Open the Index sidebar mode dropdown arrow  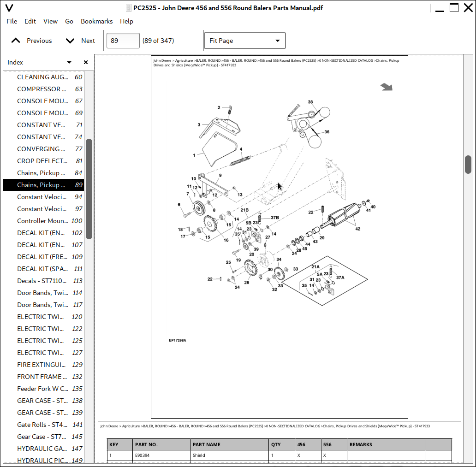pyautogui.click(x=69, y=62)
